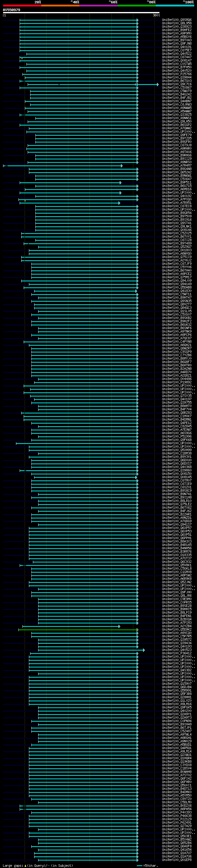The height and width of the screenshot is (868, 197).
Task: Open hit UniRef100_Q40192
Action: (x=177, y=196)
